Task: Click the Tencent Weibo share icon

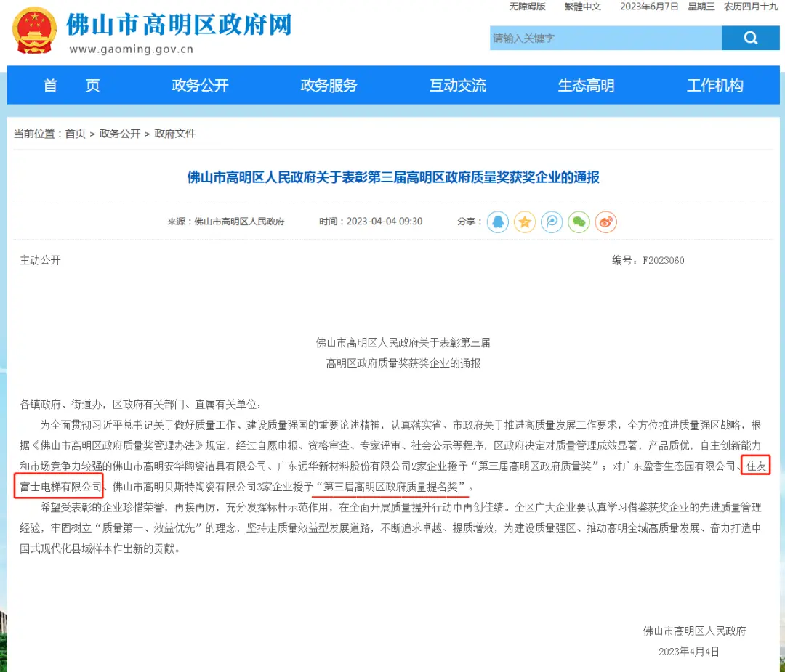Action: [552, 222]
